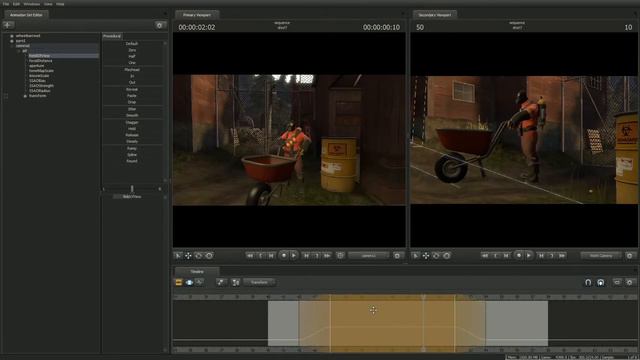The image size is (640, 360).
Task: Select the Secondary Viewport tab
Action: [435, 15]
